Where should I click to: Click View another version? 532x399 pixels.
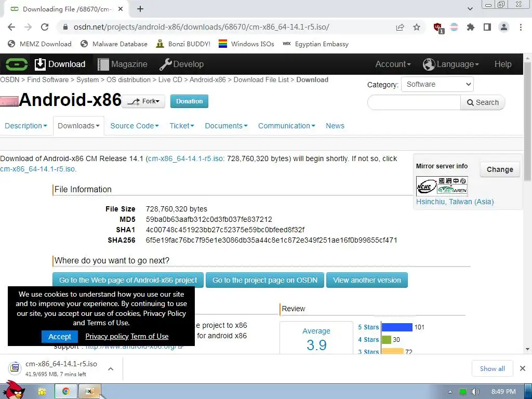(367, 280)
